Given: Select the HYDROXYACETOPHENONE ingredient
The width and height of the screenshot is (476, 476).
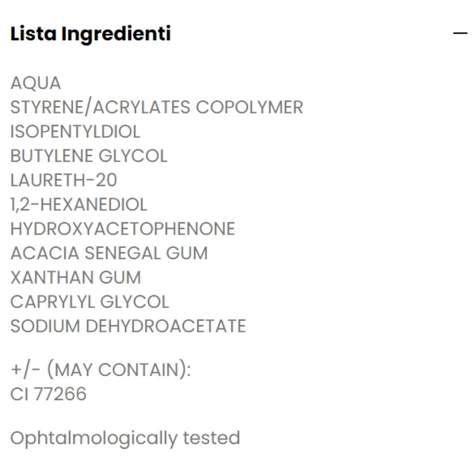Looking at the screenshot, I should click(x=123, y=229).
